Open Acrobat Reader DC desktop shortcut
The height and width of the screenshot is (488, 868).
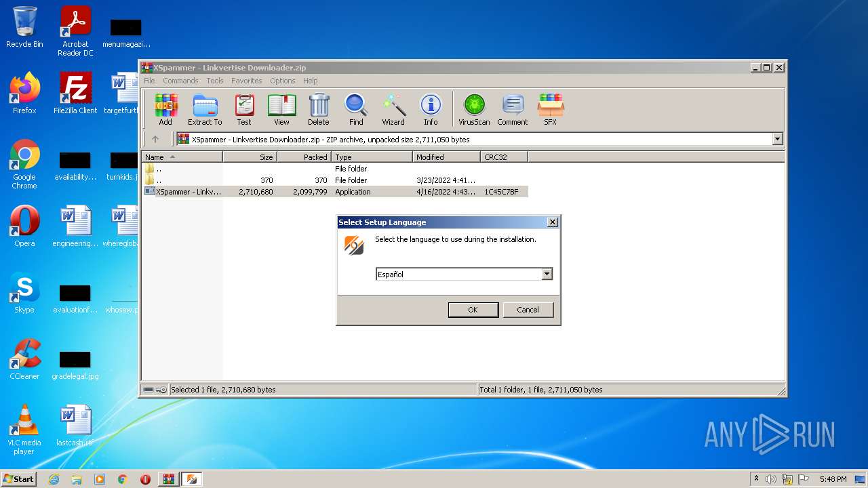click(x=75, y=31)
